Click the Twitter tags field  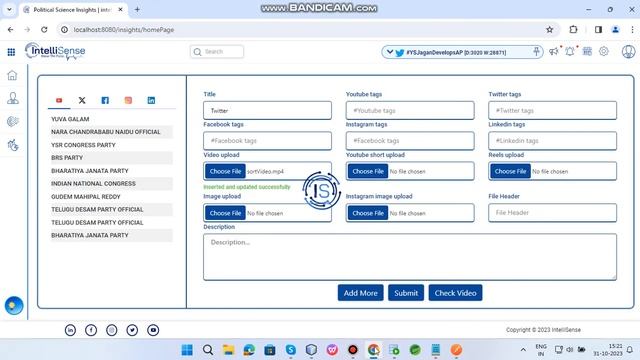click(x=552, y=111)
